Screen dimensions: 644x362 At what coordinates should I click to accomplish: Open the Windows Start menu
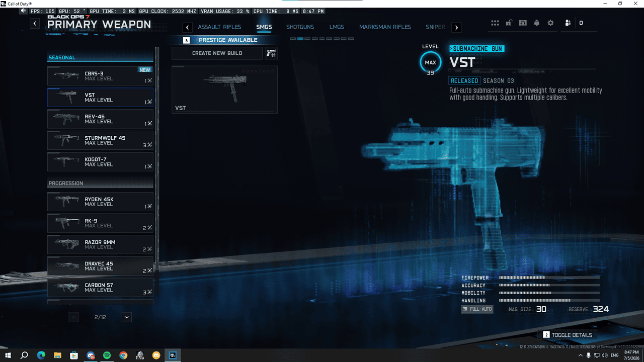click(x=8, y=355)
